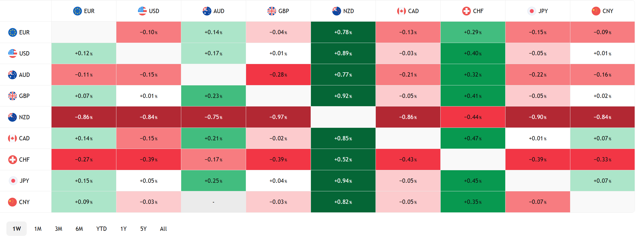Choose the 5Y timeframe tab
Image resolution: width=644 pixels, height=238 pixels.
pos(143,229)
